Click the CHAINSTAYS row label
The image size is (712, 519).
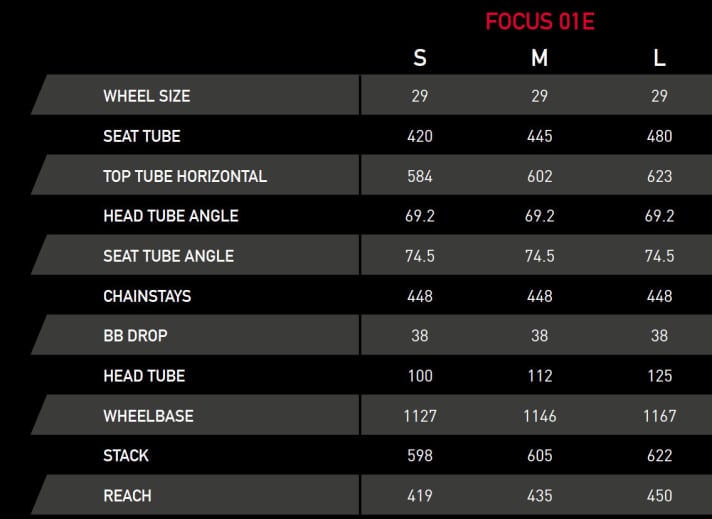[147, 296]
